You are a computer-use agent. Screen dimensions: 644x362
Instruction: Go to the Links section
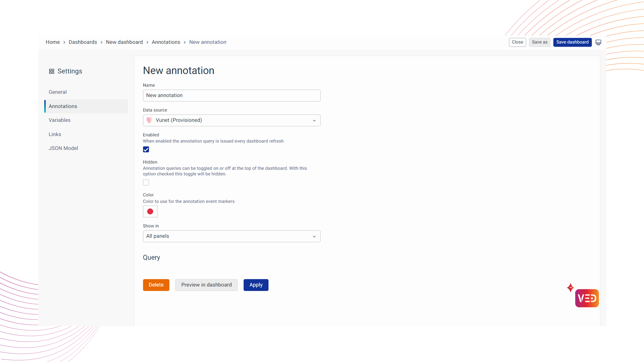click(55, 134)
